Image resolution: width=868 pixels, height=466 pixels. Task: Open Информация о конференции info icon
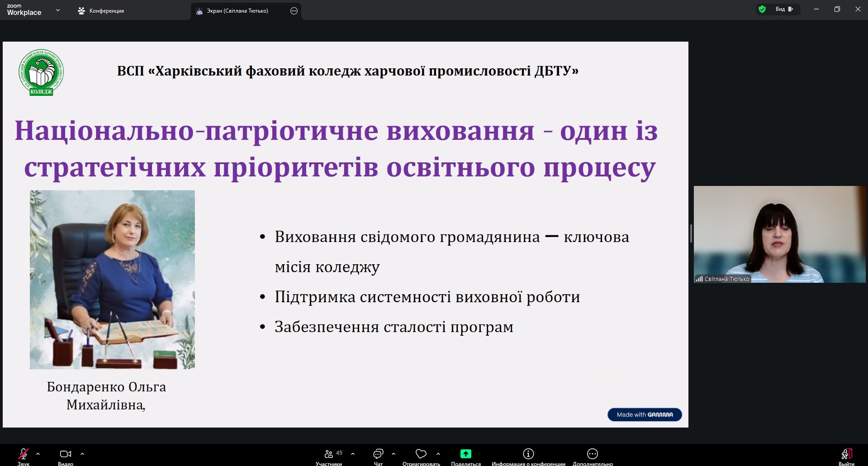(x=528, y=454)
